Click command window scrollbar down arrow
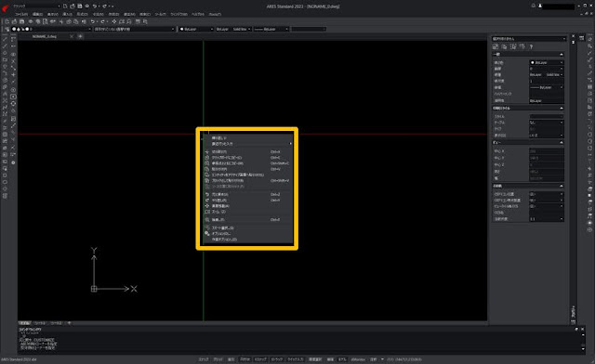Image resolution: width=595 pixels, height=364 pixels. 583,349
